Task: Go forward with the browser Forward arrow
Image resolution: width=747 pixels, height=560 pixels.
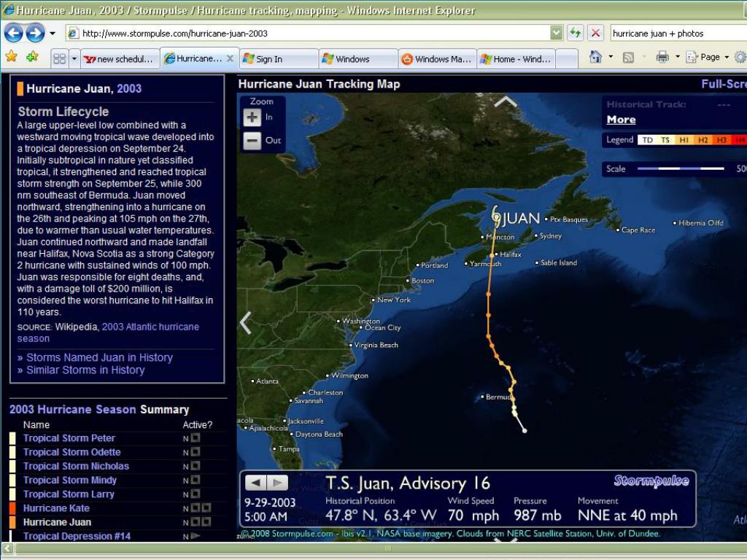Action: [x=35, y=33]
